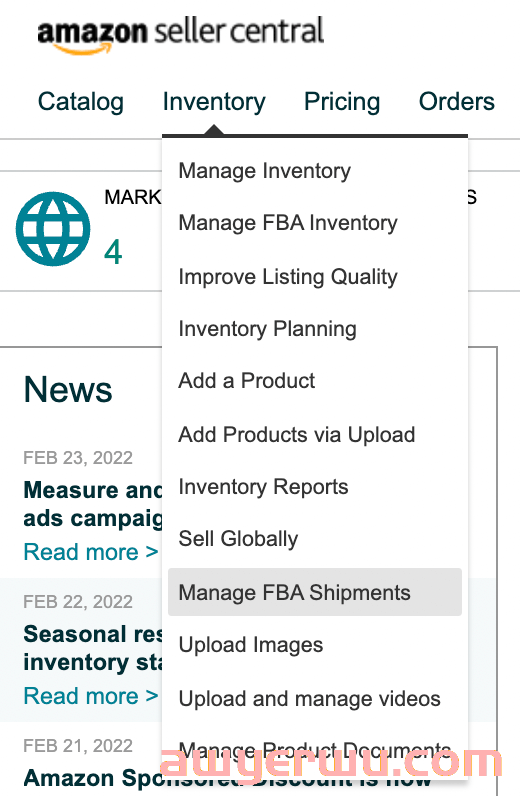Click Read more under Feb 22 news
The height and width of the screenshot is (796, 520).
(x=91, y=696)
